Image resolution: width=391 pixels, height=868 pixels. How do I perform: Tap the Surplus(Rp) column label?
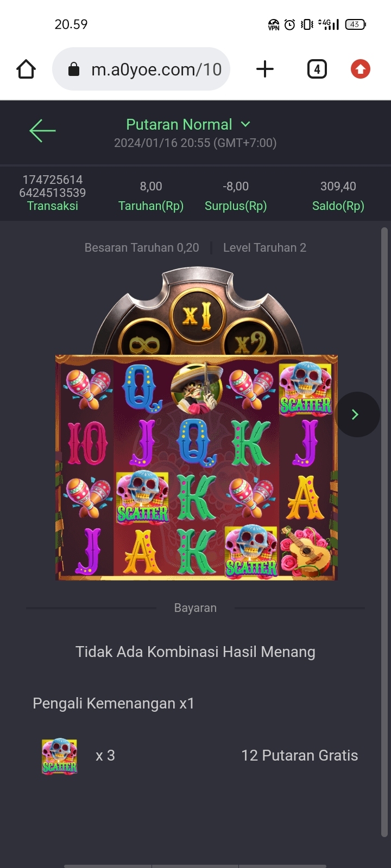pyautogui.click(x=236, y=206)
